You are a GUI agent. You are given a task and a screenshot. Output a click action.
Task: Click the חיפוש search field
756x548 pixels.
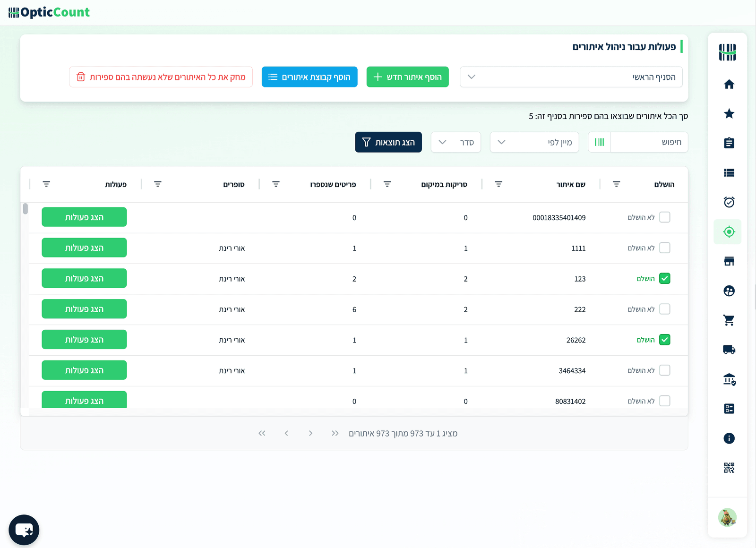coord(649,142)
